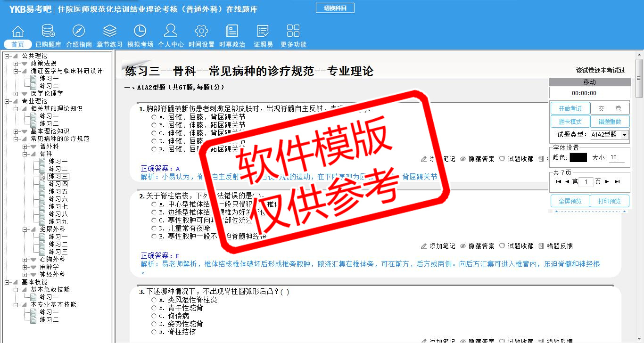The width and height of the screenshot is (644, 343).
Task: Select 练习四 under 骨科
Action: (x=58, y=184)
